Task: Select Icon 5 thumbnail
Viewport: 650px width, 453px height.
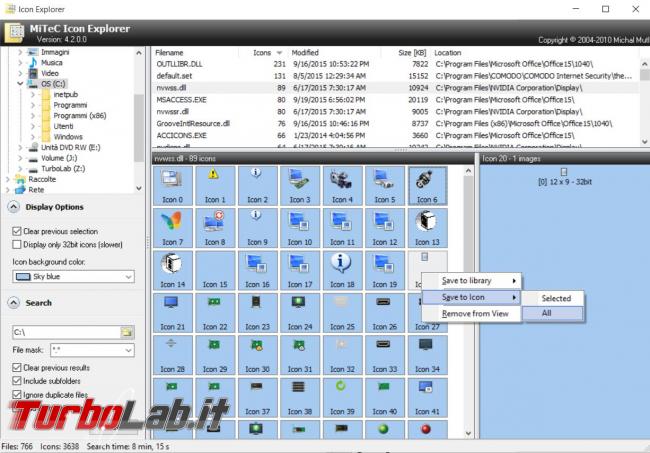Action: (x=385, y=185)
